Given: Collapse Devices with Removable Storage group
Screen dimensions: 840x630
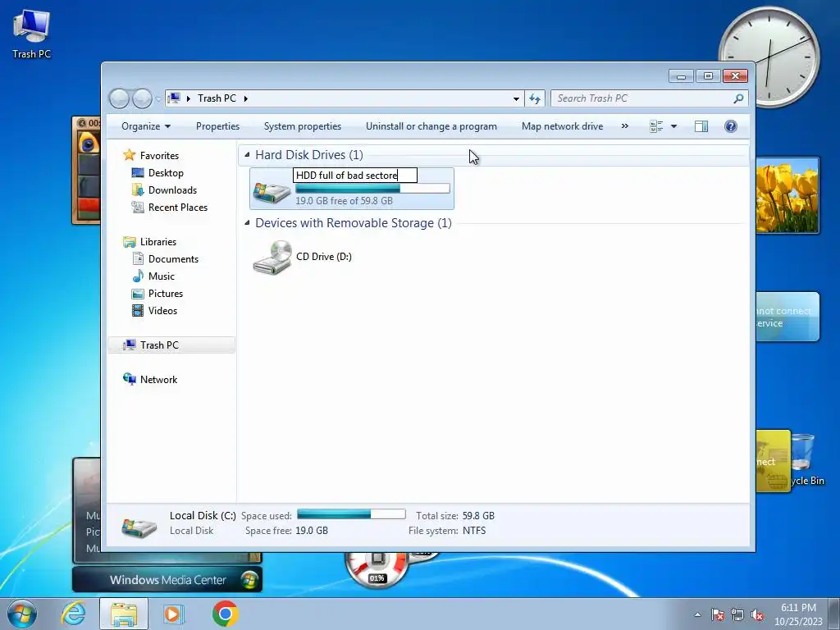Looking at the screenshot, I should (x=247, y=223).
